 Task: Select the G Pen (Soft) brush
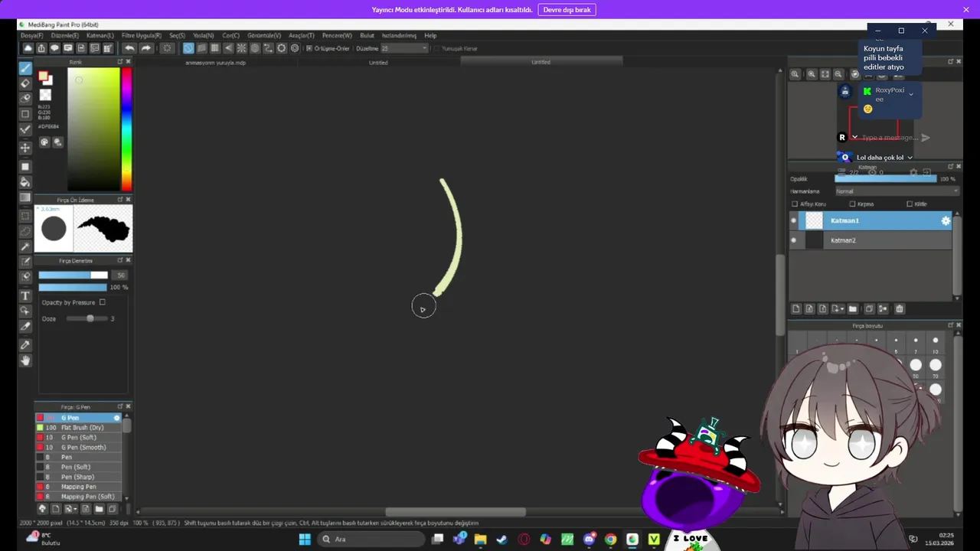click(x=79, y=438)
